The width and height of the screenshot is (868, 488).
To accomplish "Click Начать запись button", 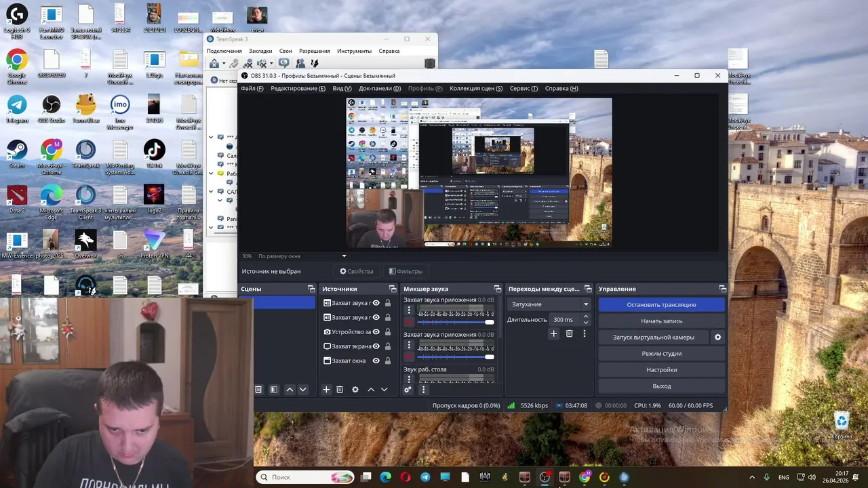I will coord(661,321).
